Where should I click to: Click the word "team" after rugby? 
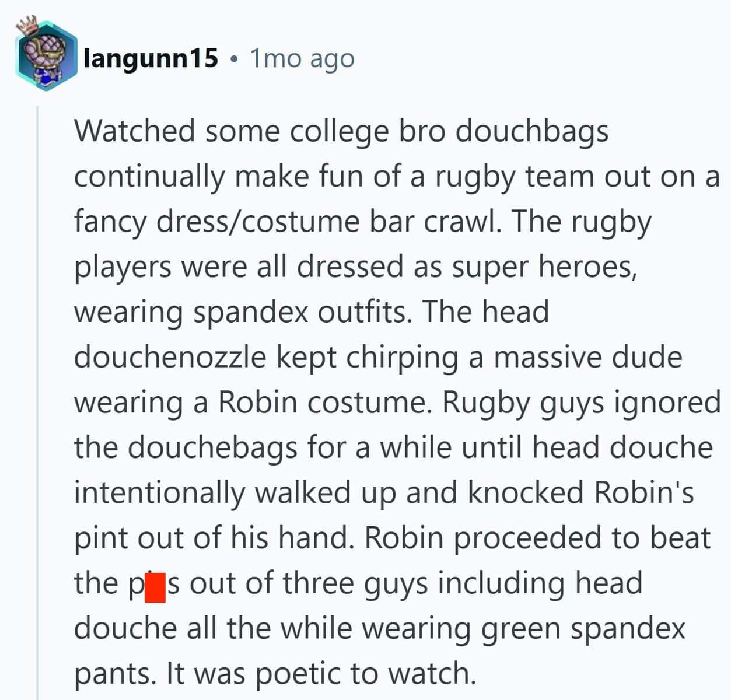tap(560, 176)
